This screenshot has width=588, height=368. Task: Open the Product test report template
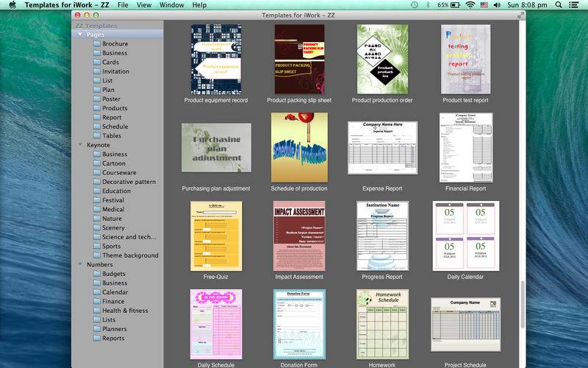click(x=465, y=60)
